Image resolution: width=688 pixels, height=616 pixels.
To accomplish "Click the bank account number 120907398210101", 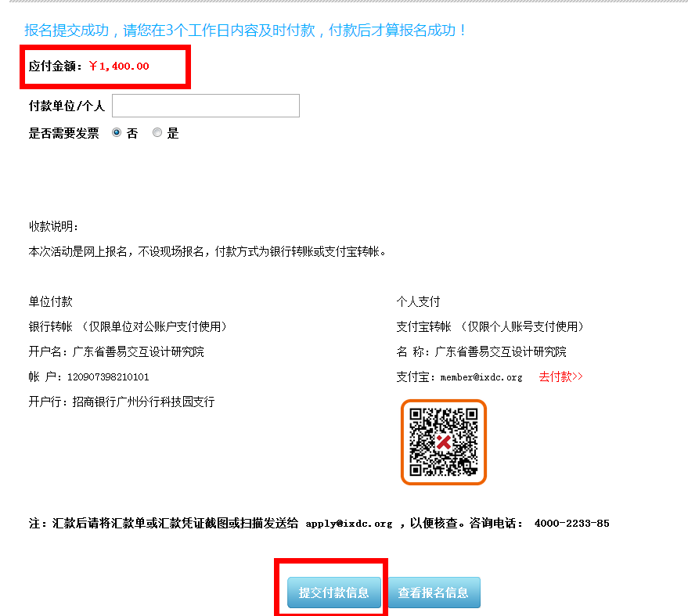I will tap(108, 377).
